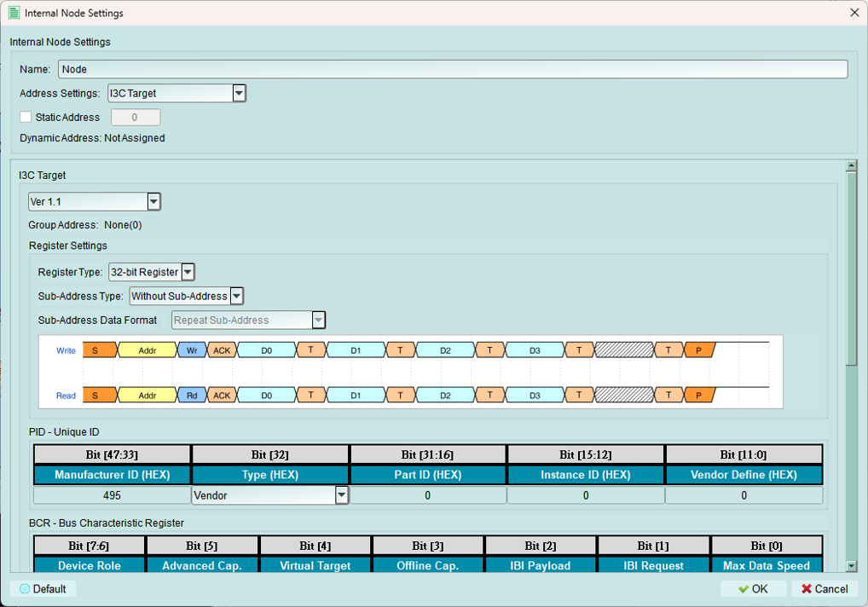Viewport: 868px width, 607px height.
Task: Open the Ver 1.1 version dropdown
Action: (x=153, y=201)
